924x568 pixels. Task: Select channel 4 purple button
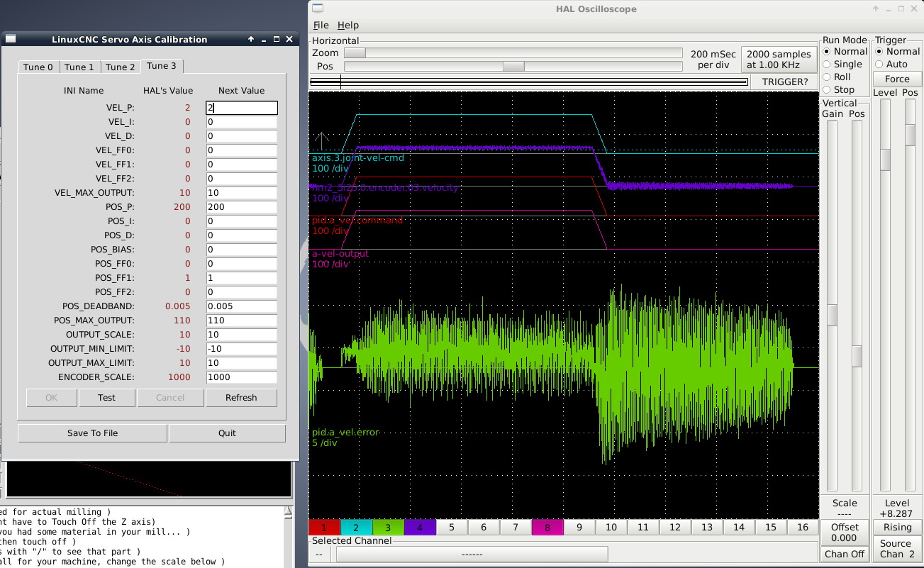[x=420, y=528]
